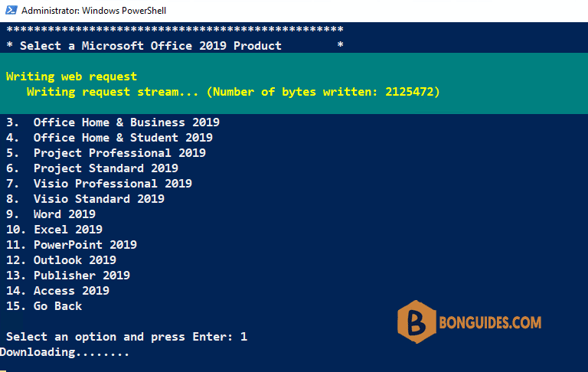588x372 pixels.
Task: Click the BONGUIDES.COM watermark text
Action: 491,322
